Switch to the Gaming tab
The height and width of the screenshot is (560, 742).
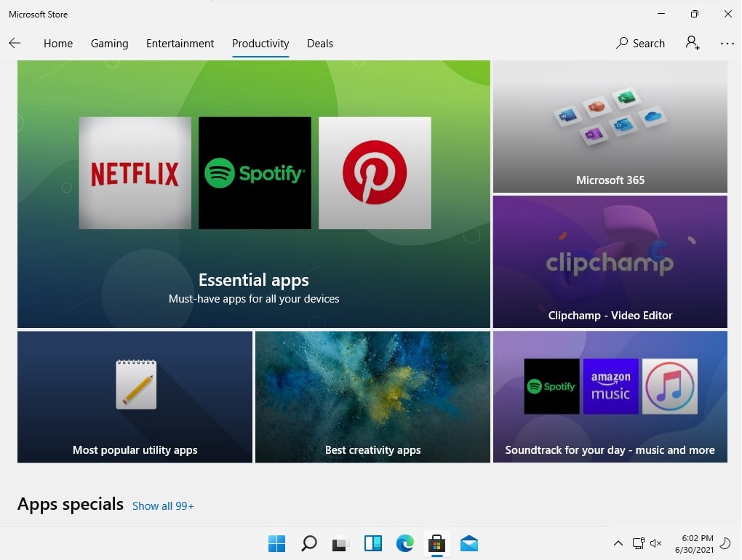(109, 44)
